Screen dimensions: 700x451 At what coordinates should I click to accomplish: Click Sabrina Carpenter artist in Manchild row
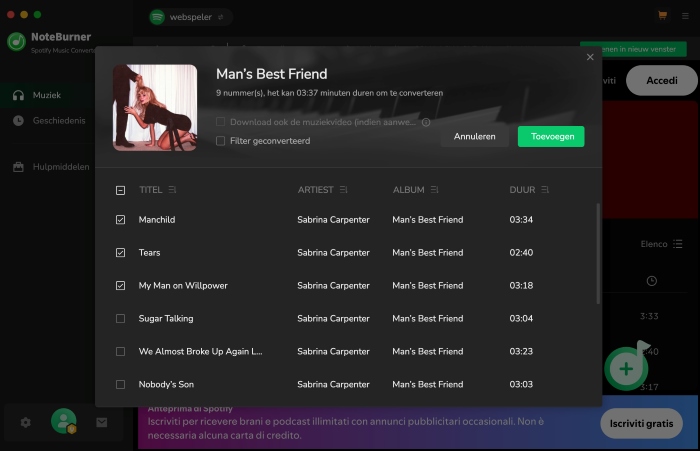(333, 220)
